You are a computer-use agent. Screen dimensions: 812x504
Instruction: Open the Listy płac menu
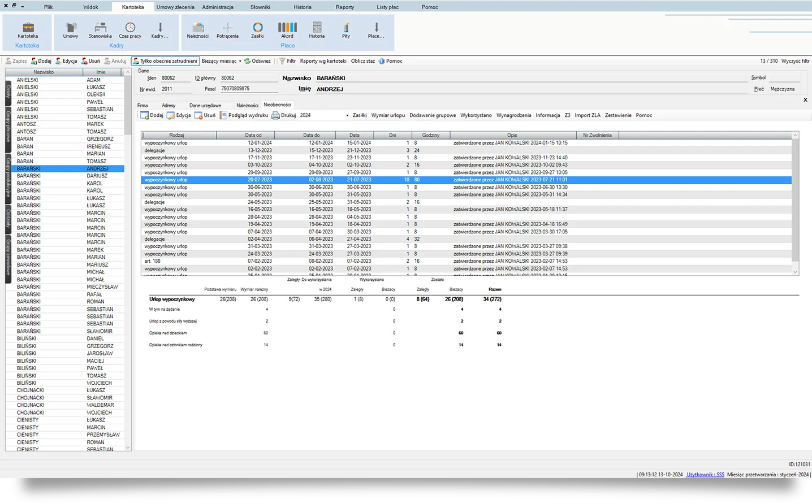(x=388, y=7)
